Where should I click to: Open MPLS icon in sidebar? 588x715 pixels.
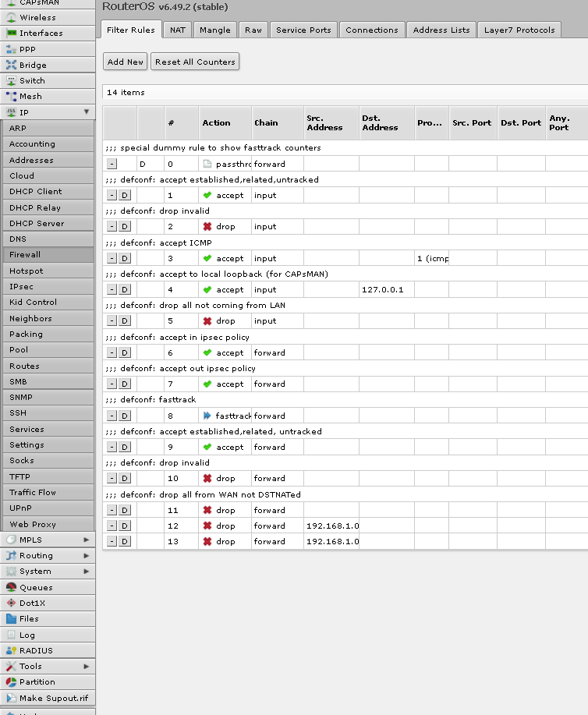click(11, 540)
